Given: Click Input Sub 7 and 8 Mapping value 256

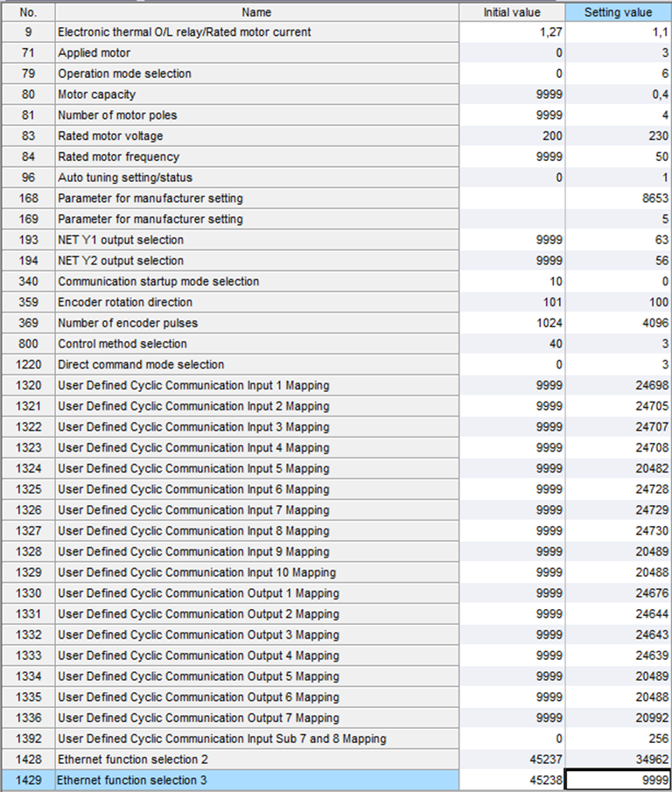Looking at the screenshot, I should pyautogui.click(x=618, y=739).
